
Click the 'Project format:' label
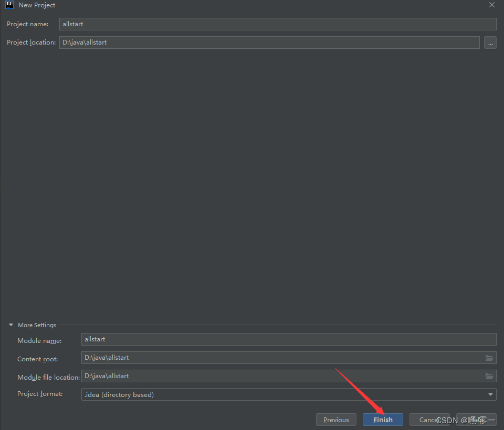(x=40, y=394)
